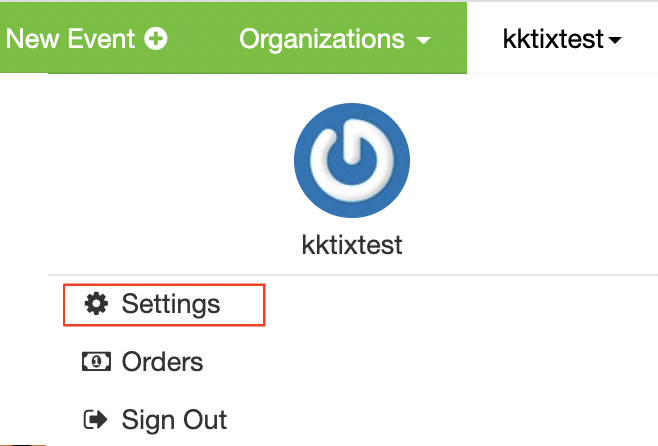Click the Orders text label
The width and height of the screenshot is (658, 446).
[162, 362]
